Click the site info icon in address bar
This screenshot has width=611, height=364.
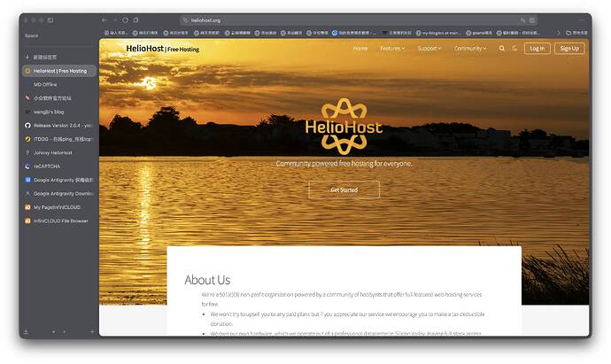tap(185, 19)
